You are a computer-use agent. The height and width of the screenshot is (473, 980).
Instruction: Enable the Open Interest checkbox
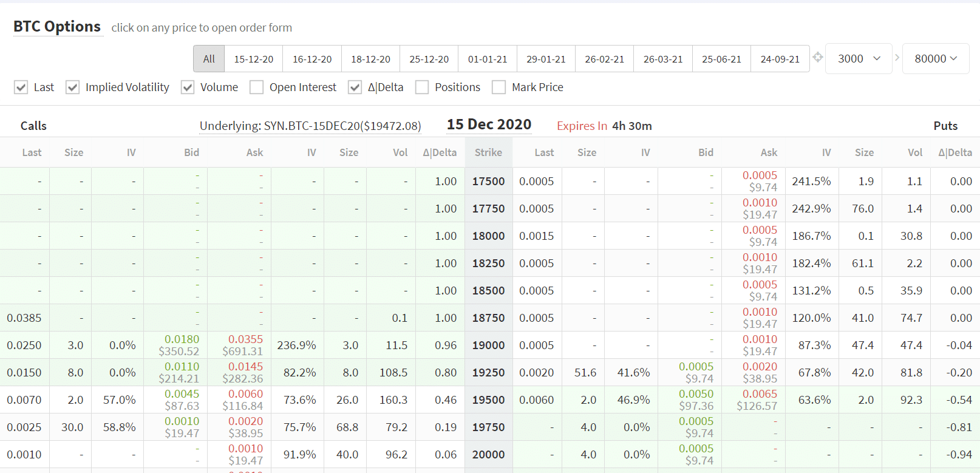257,87
